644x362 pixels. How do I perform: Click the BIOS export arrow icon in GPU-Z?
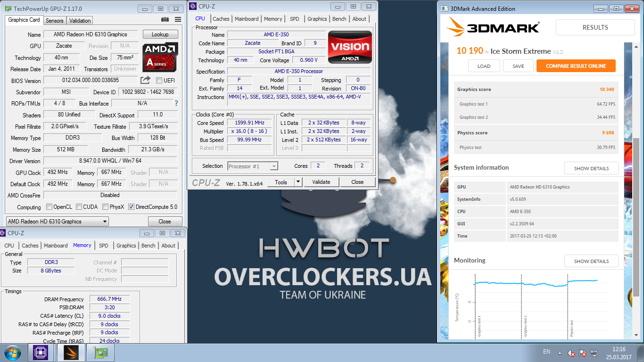point(146,80)
